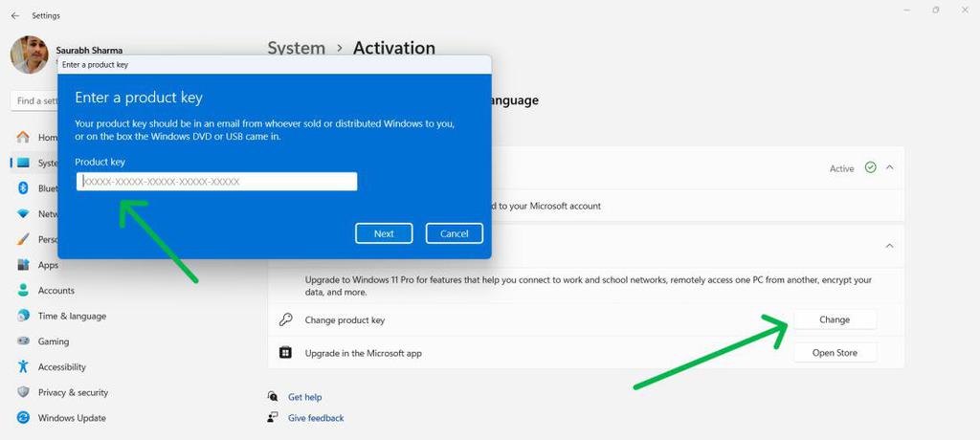Click the Change product key button
The image size is (980, 440).
point(835,319)
